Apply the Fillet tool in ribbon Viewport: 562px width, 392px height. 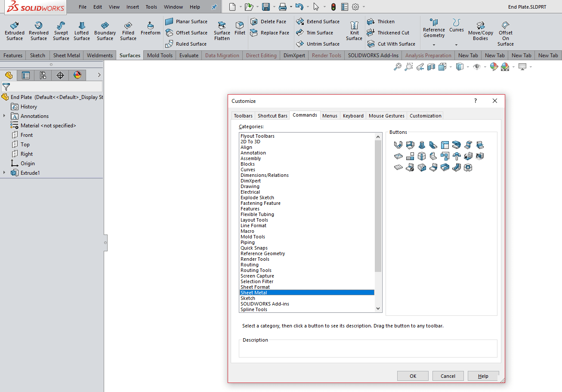click(240, 28)
